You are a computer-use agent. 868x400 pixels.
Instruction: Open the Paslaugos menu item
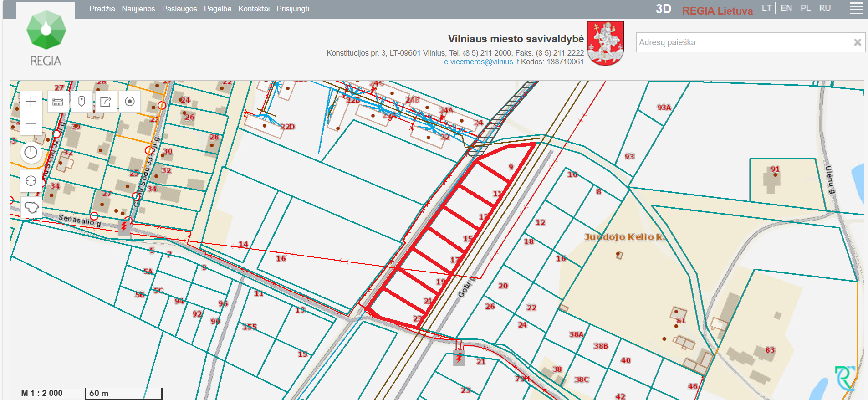pyautogui.click(x=179, y=9)
